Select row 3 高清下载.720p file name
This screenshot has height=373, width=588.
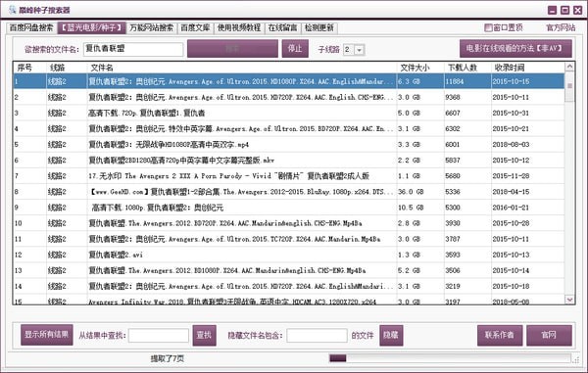tap(147, 114)
